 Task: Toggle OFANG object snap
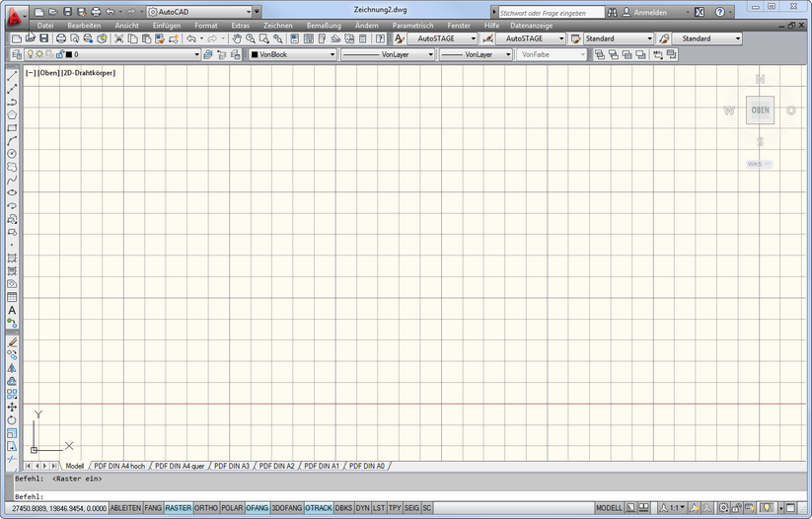pos(257,507)
